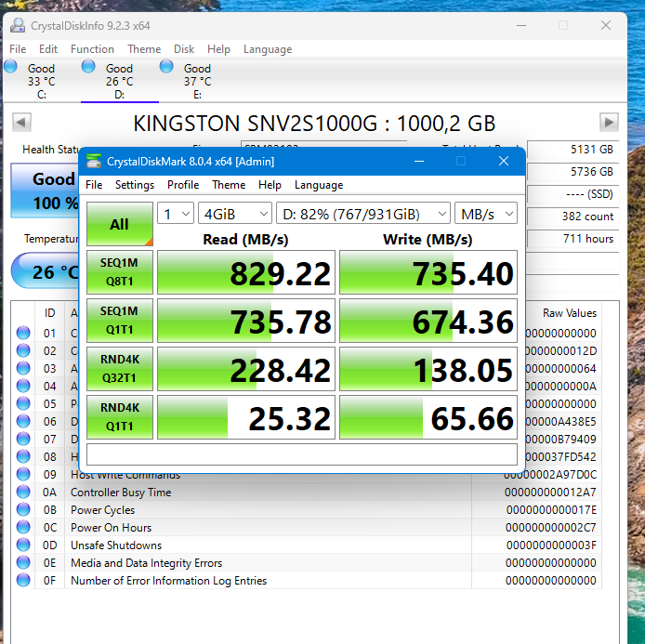Click SEQ1M Q8T1 read result 829.22
645x644 pixels.
coord(246,272)
